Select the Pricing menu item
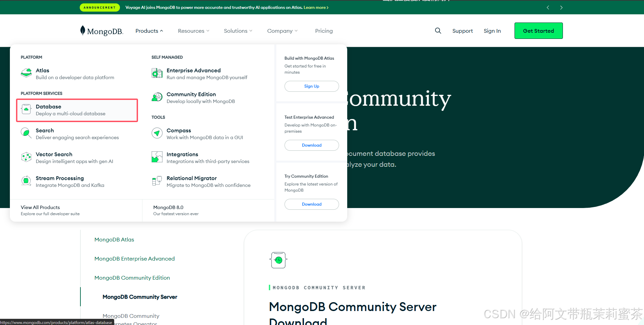Screen dimensions: 644x325 [323, 31]
